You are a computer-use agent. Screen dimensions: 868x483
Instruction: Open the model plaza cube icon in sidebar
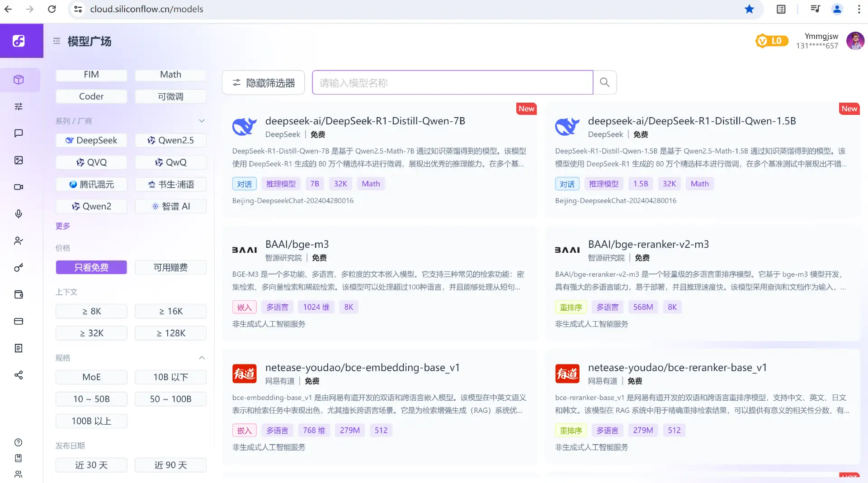[19, 80]
